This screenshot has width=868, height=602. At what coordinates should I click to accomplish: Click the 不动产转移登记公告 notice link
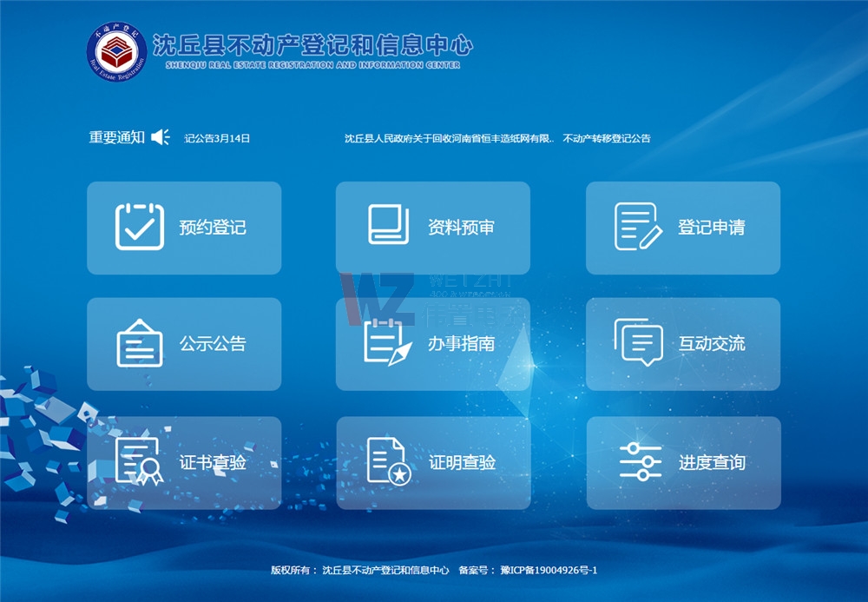(x=607, y=137)
